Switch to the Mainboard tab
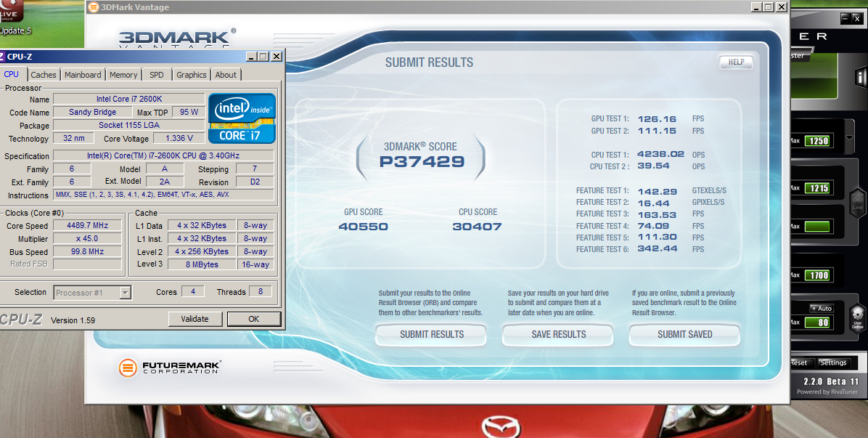The height and width of the screenshot is (438, 868). (83, 75)
